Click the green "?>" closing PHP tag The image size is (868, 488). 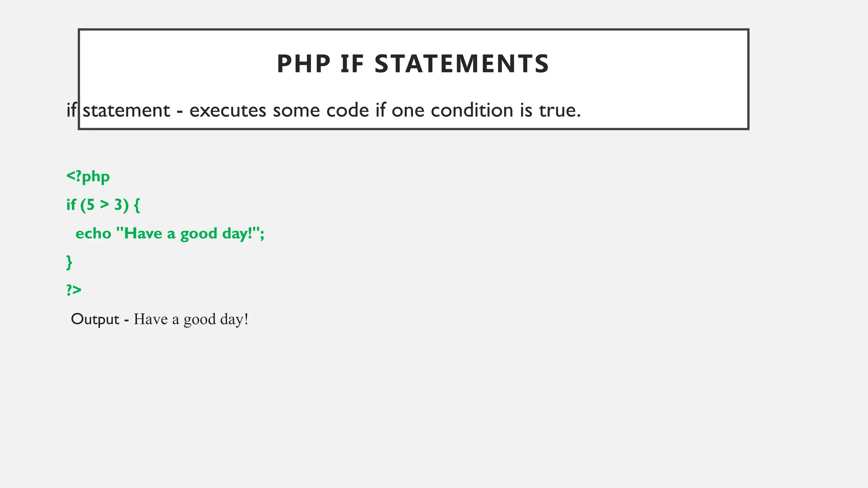pos(74,290)
